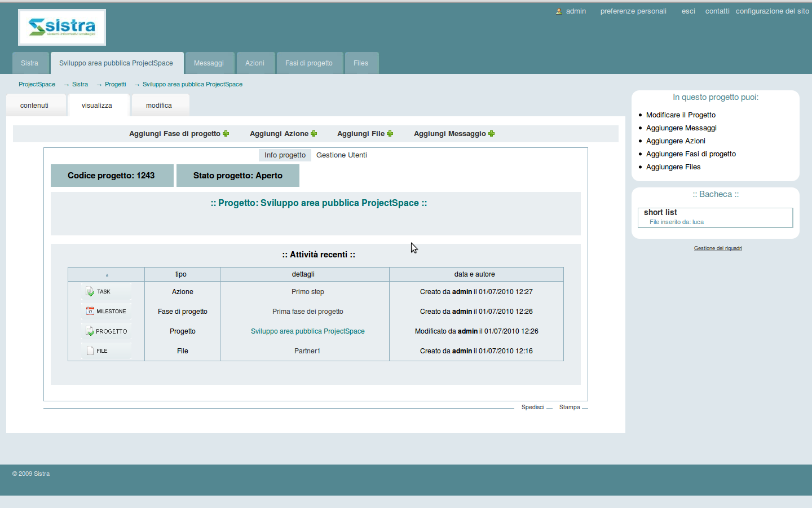812x508 pixels.
Task: Click the Spedisci link
Action: (532, 407)
